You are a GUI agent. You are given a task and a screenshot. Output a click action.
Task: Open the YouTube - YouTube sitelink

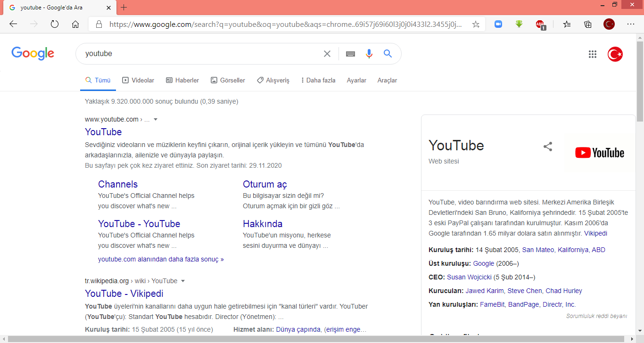139,224
